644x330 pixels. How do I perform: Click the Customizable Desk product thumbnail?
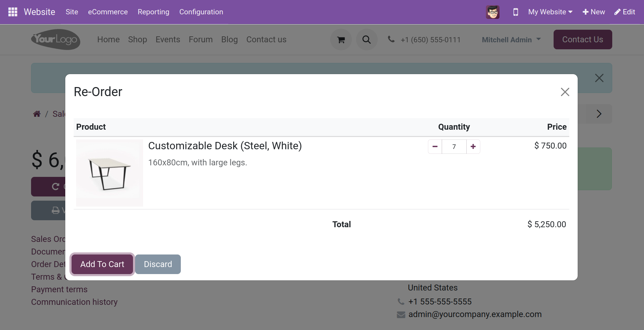[110, 173]
